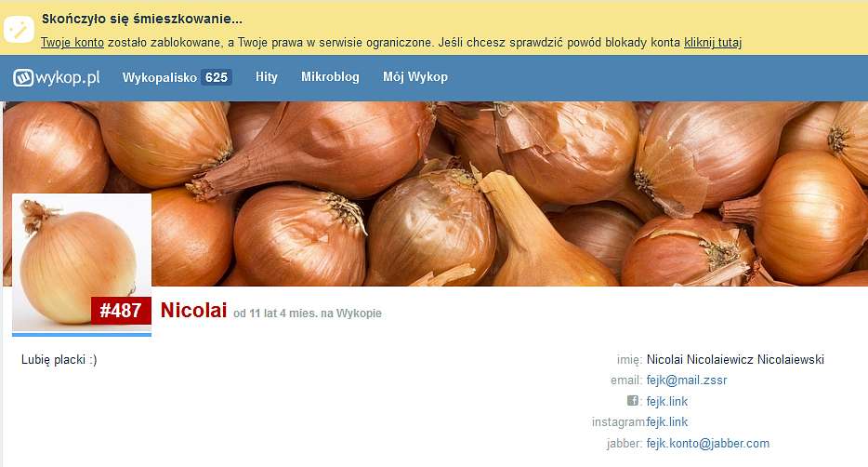The height and width of the screenshot is (467, 868).
Task: Click the 'kliknij tutaj' link
Action: [713, 42]
